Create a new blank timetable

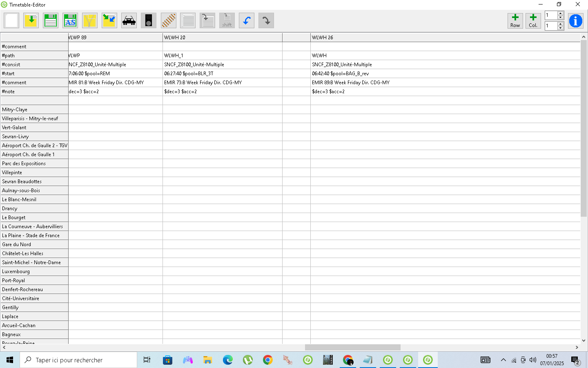pyautogui.click(x=11, y=20)
